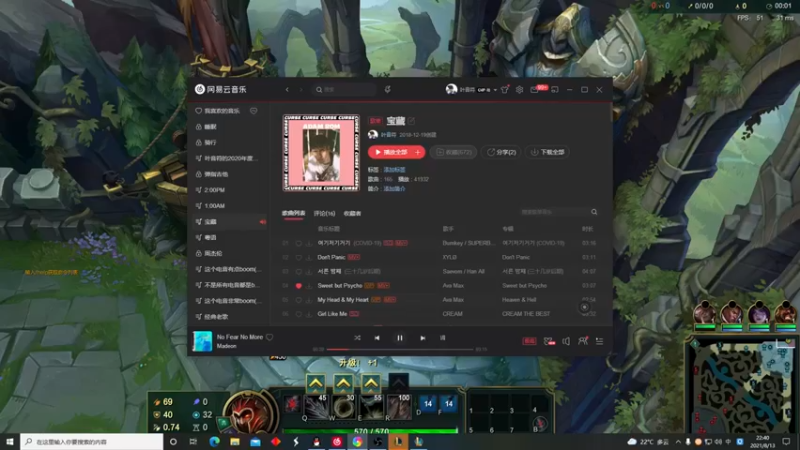Image resolution: width=800 pixels, height=450 pixels.
Task: Like the song Girl Like Me
Action: click(298, 314)
